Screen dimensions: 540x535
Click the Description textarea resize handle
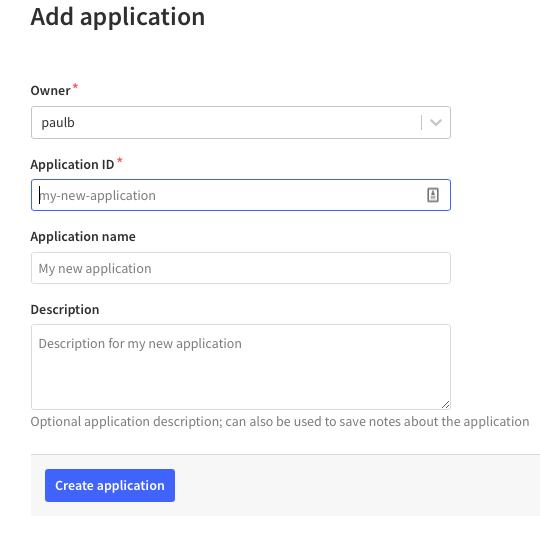coord(446,405)
